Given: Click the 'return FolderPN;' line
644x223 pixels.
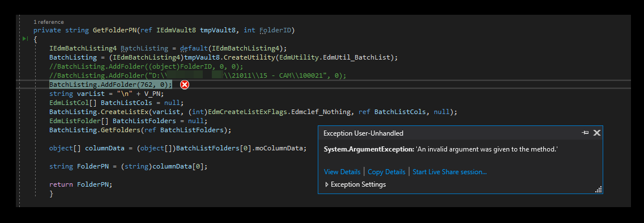Looking at the screenshot, I should point(80,184).
